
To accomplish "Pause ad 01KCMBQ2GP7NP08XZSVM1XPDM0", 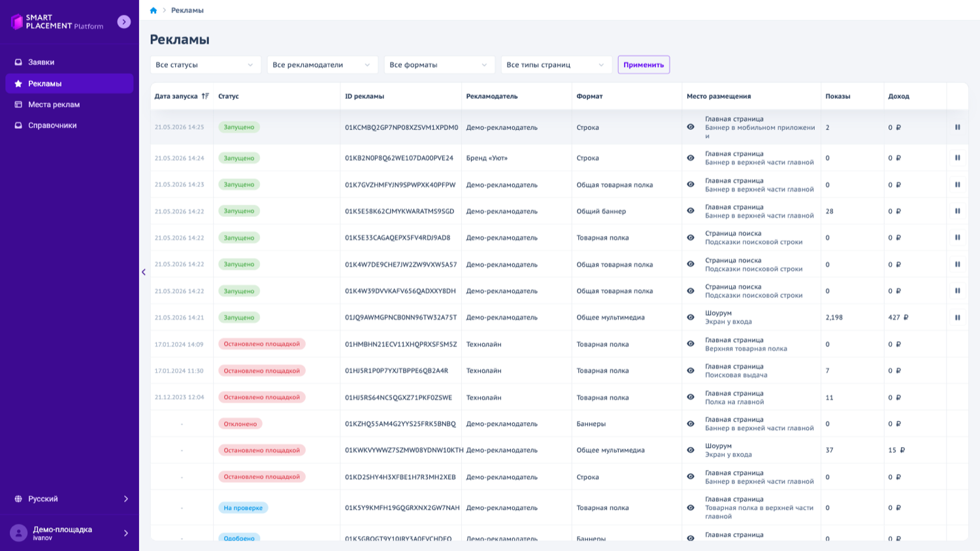I will [958, 127].
